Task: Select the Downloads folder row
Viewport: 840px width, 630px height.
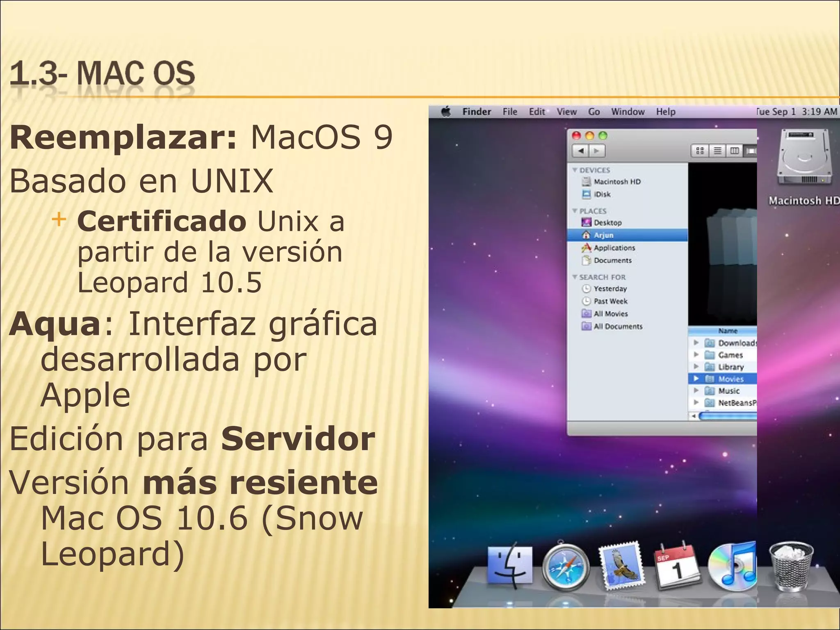Action: [x=723, y=343]
